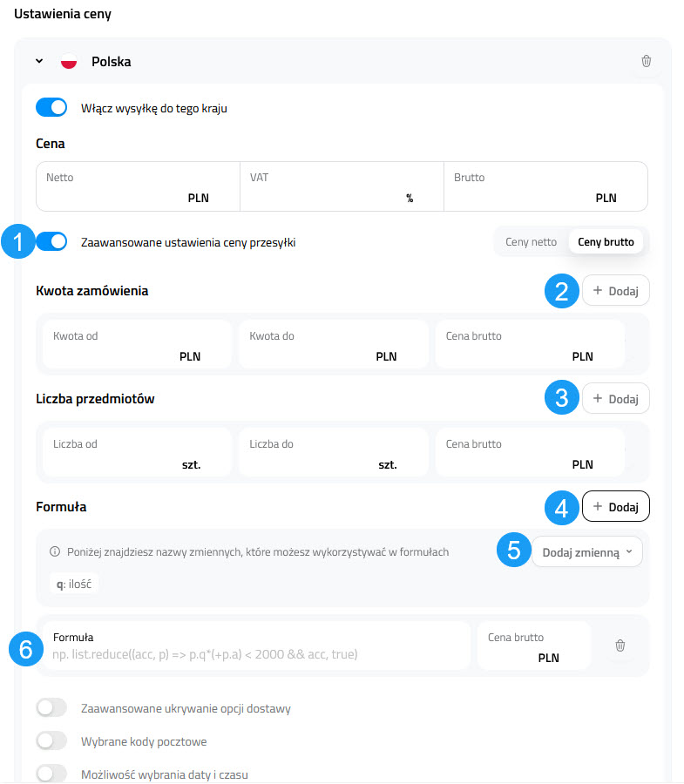Add a Kwota zamówienia row with Dodaj

[615, 291]
